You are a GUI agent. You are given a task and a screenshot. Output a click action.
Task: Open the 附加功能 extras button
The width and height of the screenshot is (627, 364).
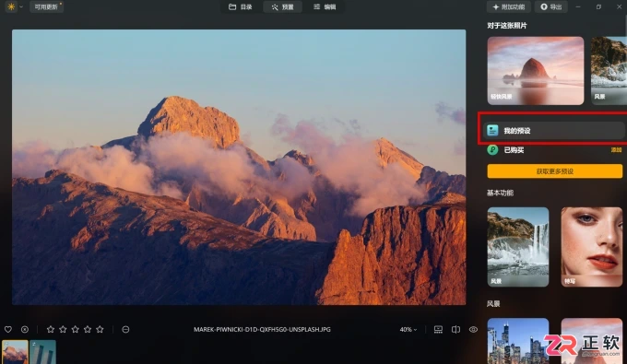[x=508, y=6]
